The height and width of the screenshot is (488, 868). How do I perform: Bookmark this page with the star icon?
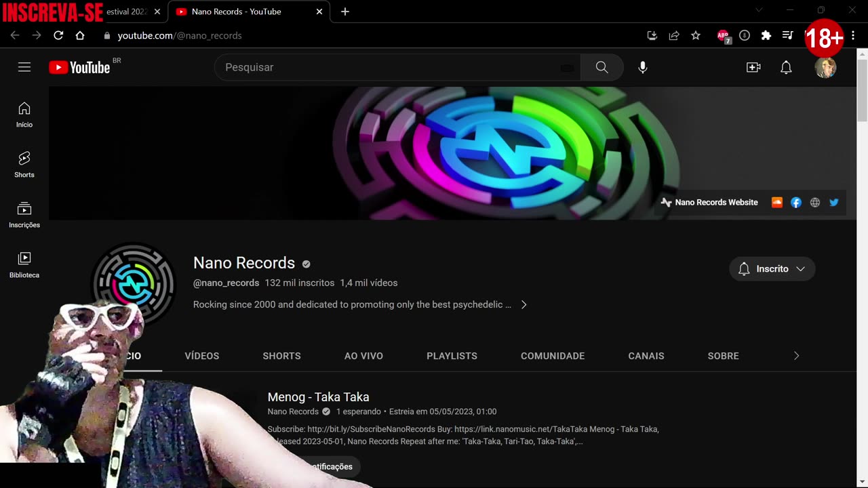tap(696, 35)
